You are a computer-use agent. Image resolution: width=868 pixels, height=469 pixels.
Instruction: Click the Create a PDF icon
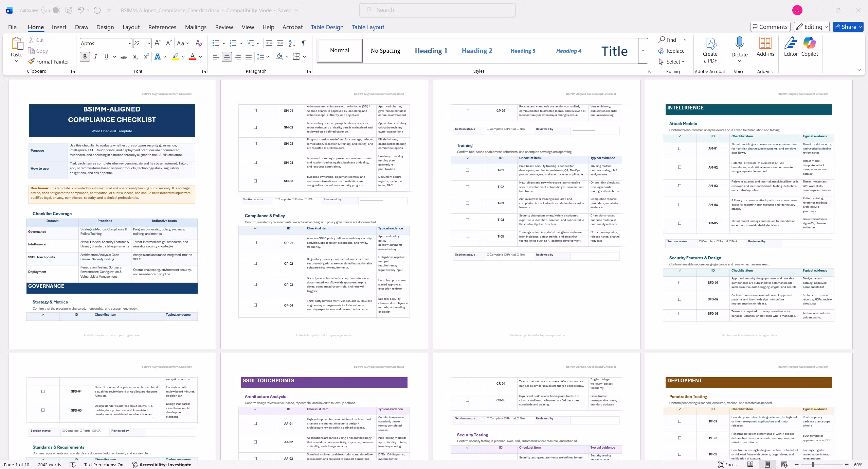click(x=710, y=50)
